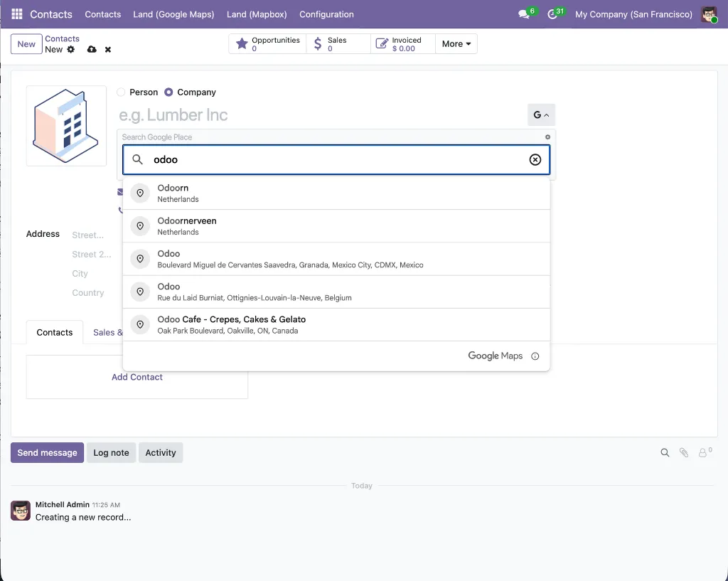Go to Contacts breadcrumb link
The image size is (728, 581).
(x=62, y=38)
